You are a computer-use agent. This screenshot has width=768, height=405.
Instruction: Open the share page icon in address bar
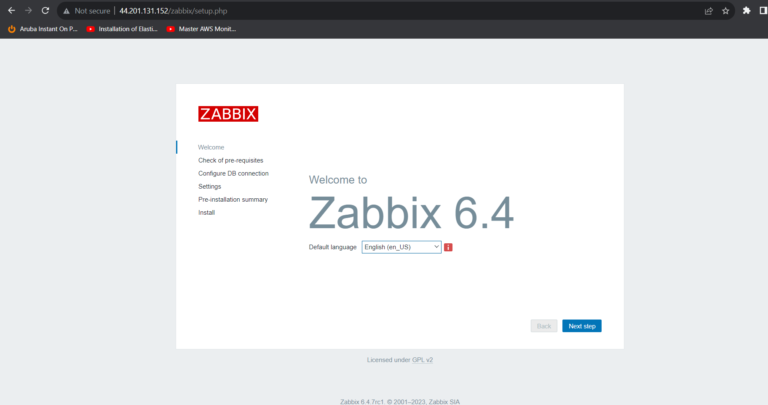click(x=709, y=11)
